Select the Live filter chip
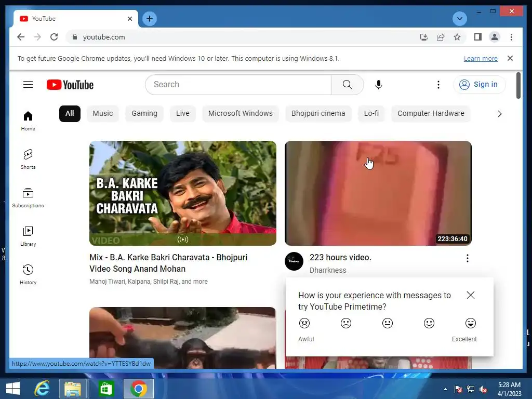Image resolution: width=532 pixels, height=399 pixels. [182, 113]
